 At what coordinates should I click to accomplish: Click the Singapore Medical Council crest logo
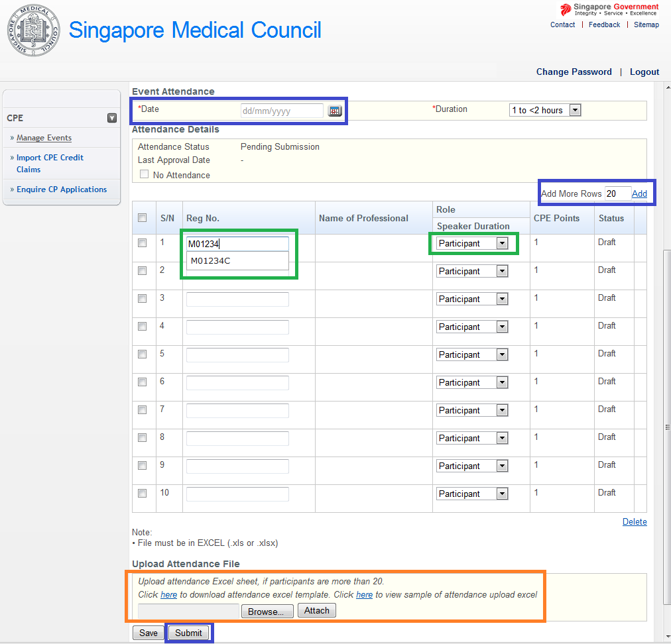click(33, 30)
